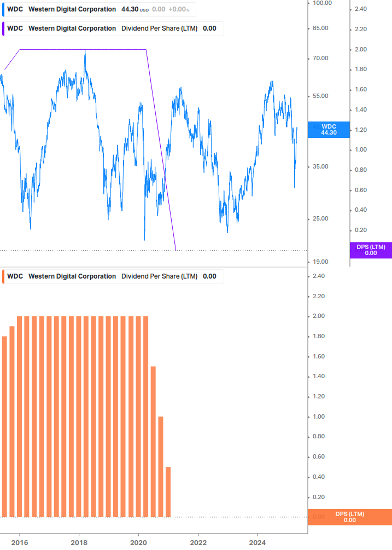Click the 2.40 label on lower pane axis
Screen dimensions: 392x550
pos(319,276)
